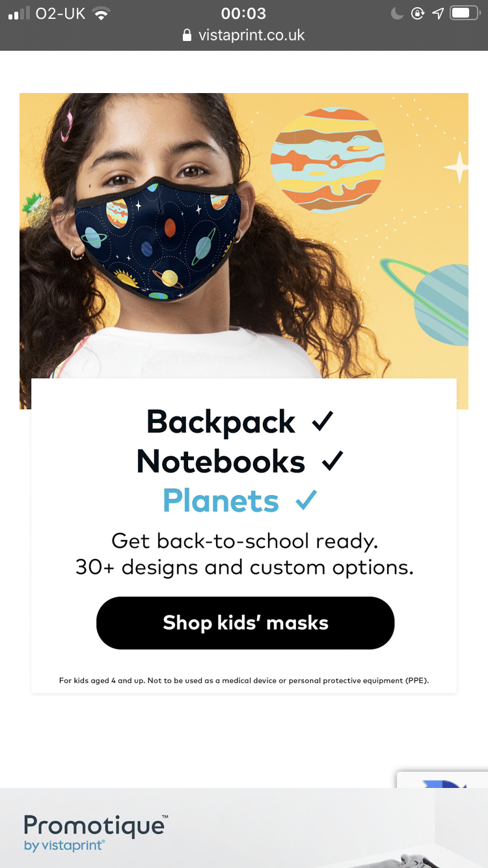Tap the striped Jupiter planet illustration
Viewport: 488px width, 868px height.
(x=327, y=160)
